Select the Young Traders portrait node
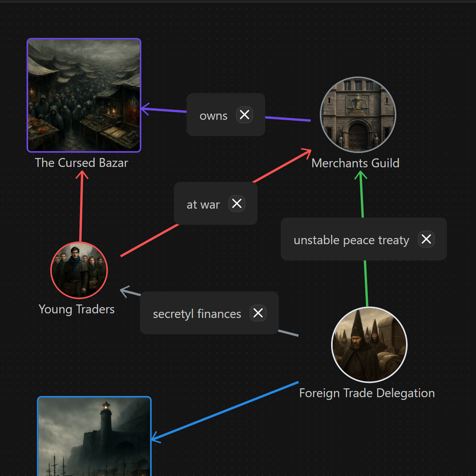This screenshot has width=476, height=476. [x=79, y=270]
